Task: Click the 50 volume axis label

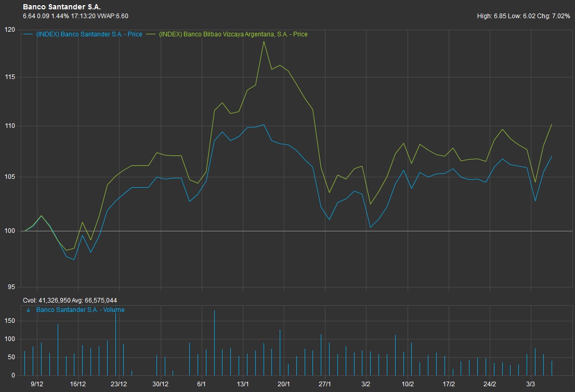Action: [12, 357]
